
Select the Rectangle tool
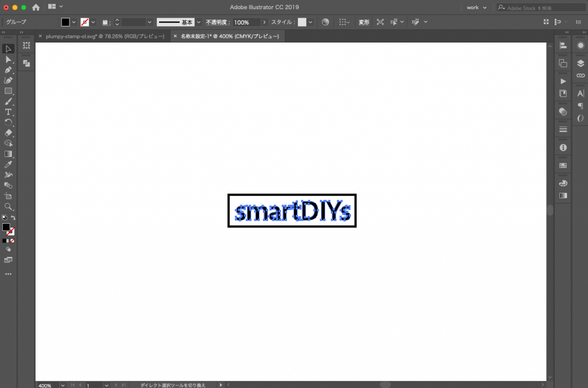pyautogui.click(x=8, y=91)
